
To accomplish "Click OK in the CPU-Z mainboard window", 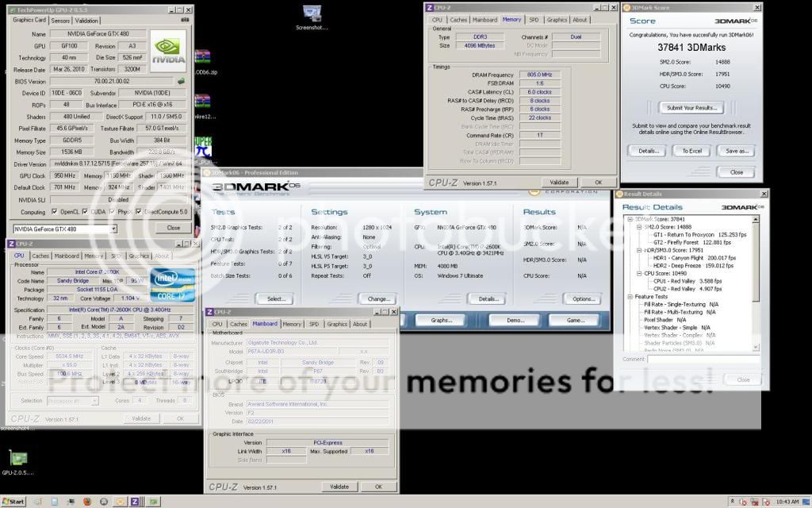I will [378, 487].
